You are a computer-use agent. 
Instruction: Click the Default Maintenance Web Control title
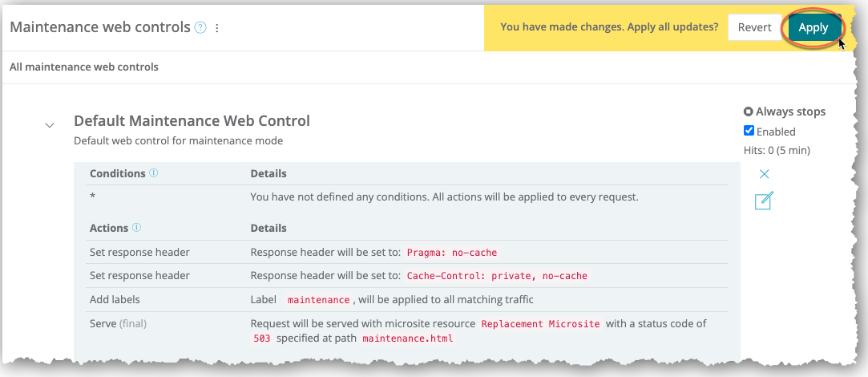pos(192,121)
